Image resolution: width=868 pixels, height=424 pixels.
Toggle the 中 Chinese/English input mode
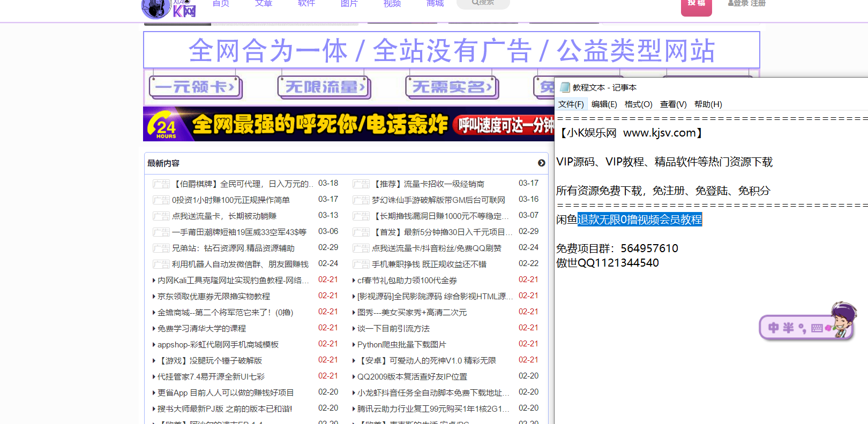(x=773, y=328)
